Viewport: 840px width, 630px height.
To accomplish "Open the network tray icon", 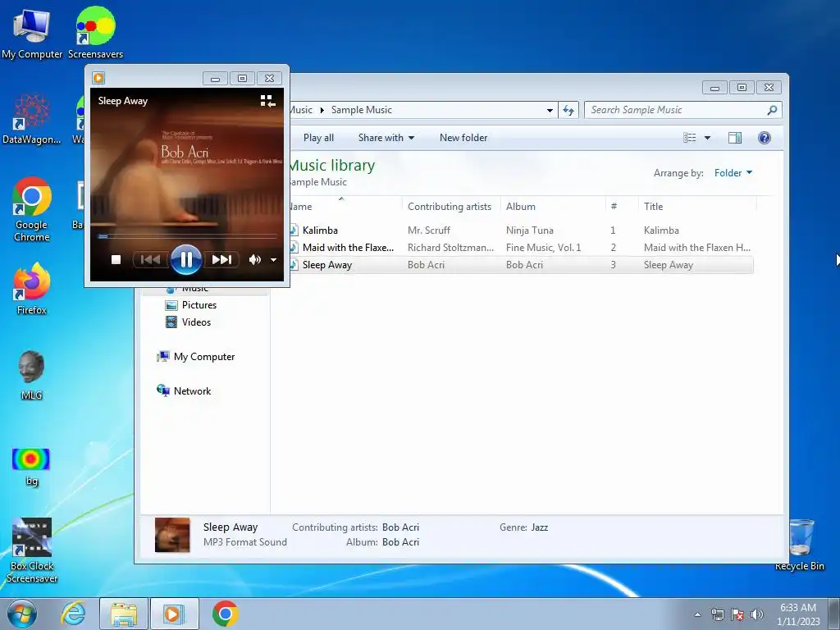I will (717, 615).
